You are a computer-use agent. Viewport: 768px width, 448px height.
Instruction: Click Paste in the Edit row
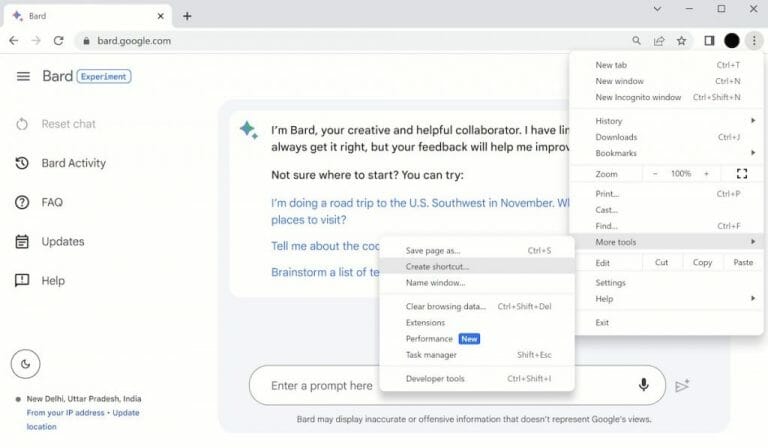pos(743,262)
